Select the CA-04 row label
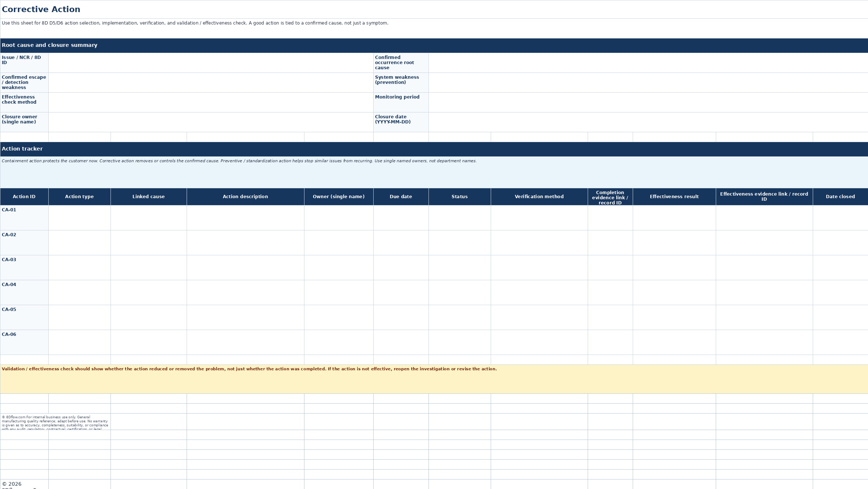The width and height of the screenshot is (868, 489). [x=24, y=292]
